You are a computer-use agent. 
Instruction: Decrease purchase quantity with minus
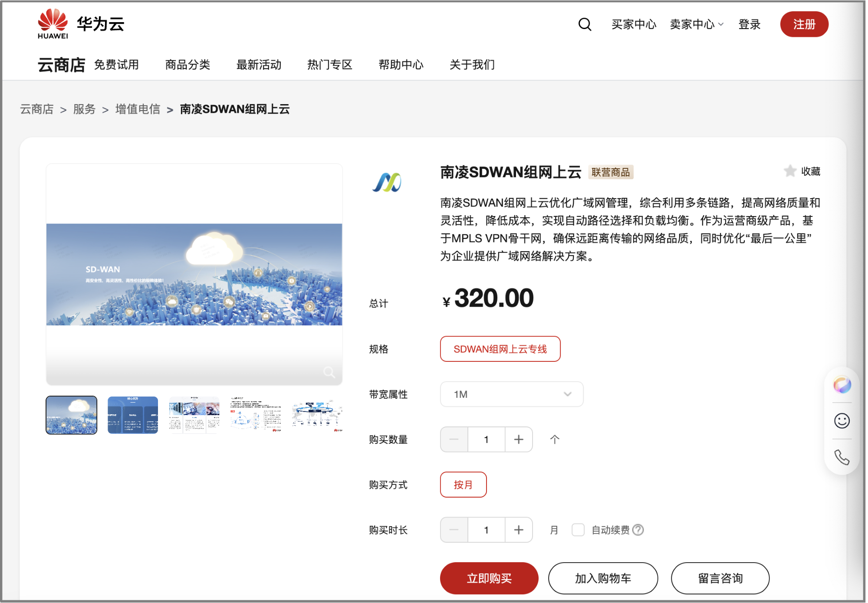454,439
